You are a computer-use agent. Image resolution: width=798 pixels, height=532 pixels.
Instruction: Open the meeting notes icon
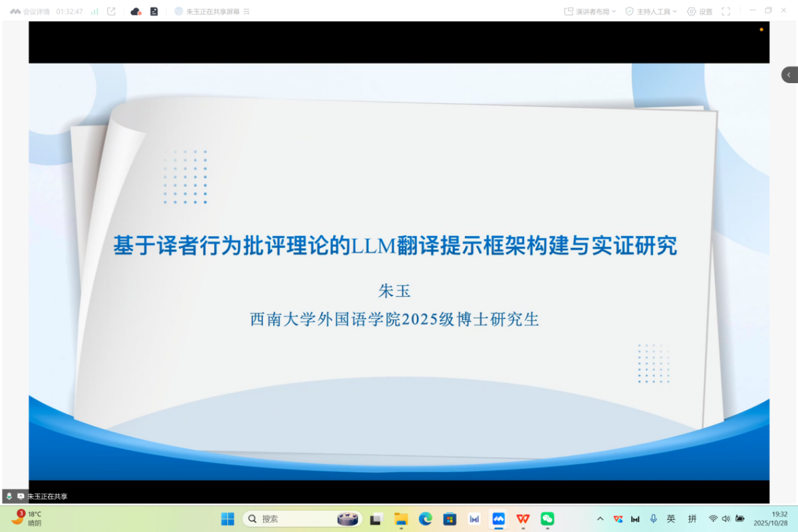(154, 11)
